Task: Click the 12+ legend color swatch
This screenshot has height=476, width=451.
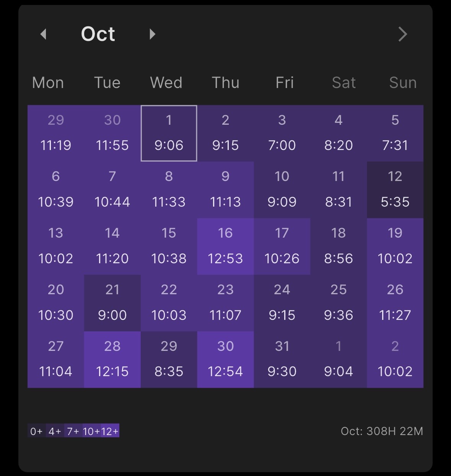Action: point(110,431)
